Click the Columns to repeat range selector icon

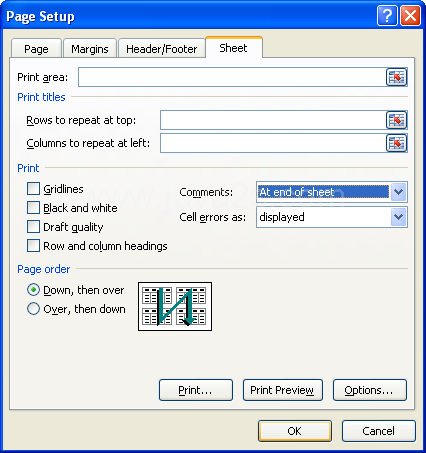[396, 143]
